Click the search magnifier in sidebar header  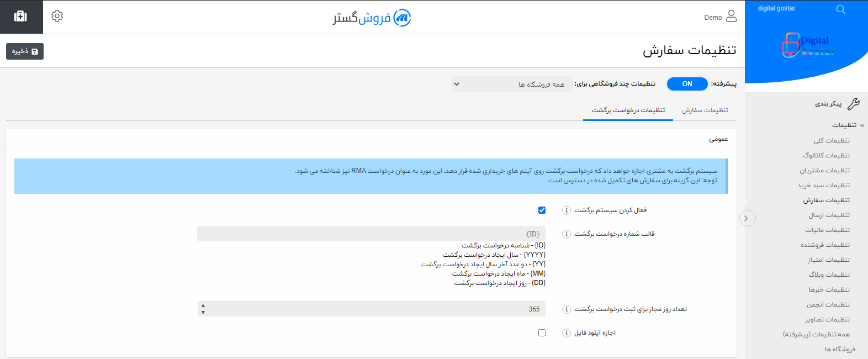[840, 9]
